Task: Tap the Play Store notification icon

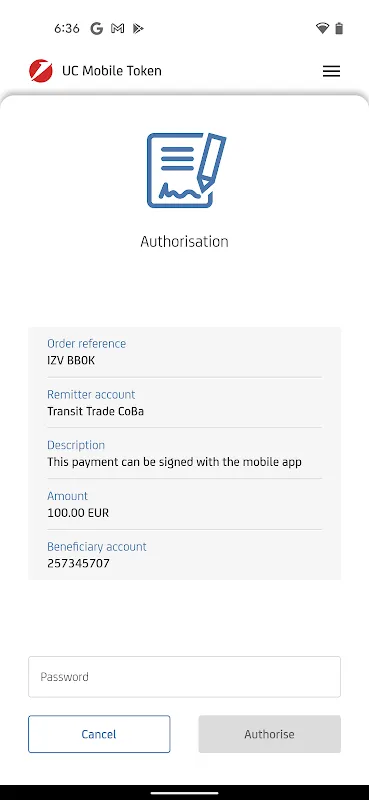Action: 138,29
